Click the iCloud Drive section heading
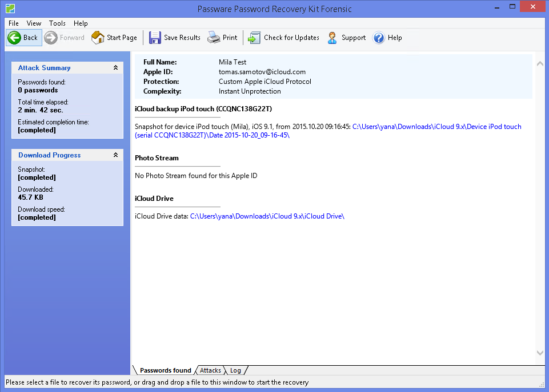Image resolution: width=549 pixels, height=392 pixels. 154,199
